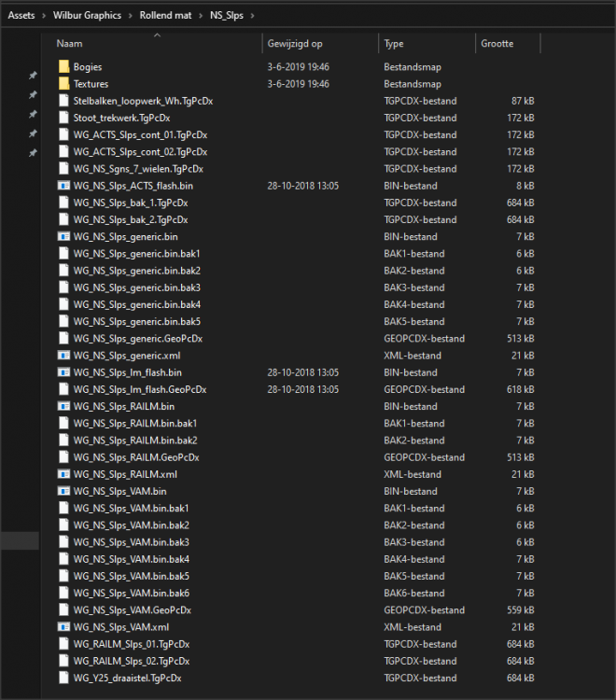
Task: Go to Wilbur Graphics breadcrumb folder
Action: [x=86, y=15]
